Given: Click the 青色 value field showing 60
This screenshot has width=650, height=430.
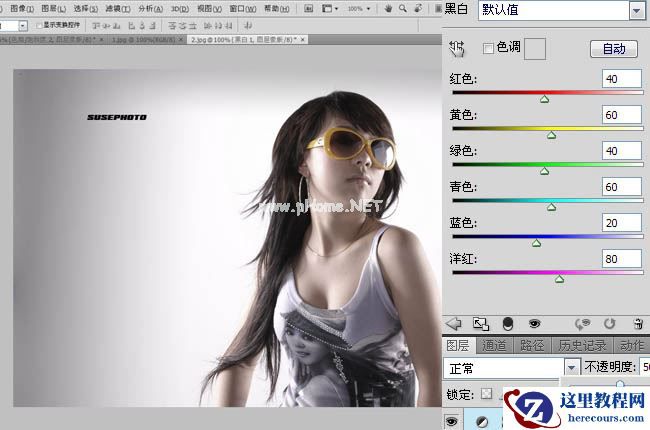Looking at the screenshot, I should [621, 187].
